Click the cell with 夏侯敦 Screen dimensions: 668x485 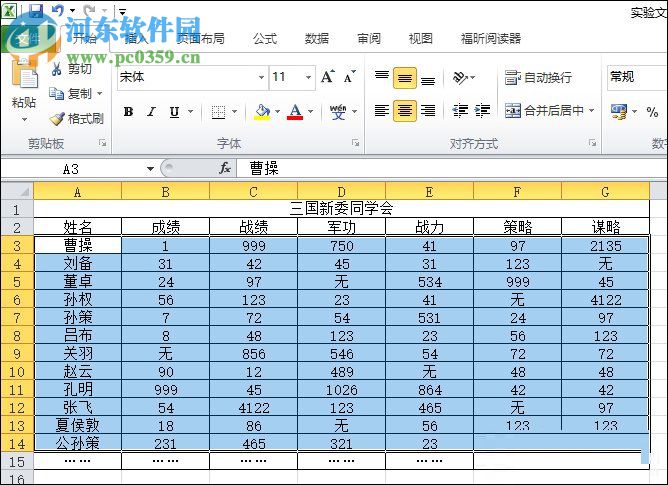tap(78, 425)
